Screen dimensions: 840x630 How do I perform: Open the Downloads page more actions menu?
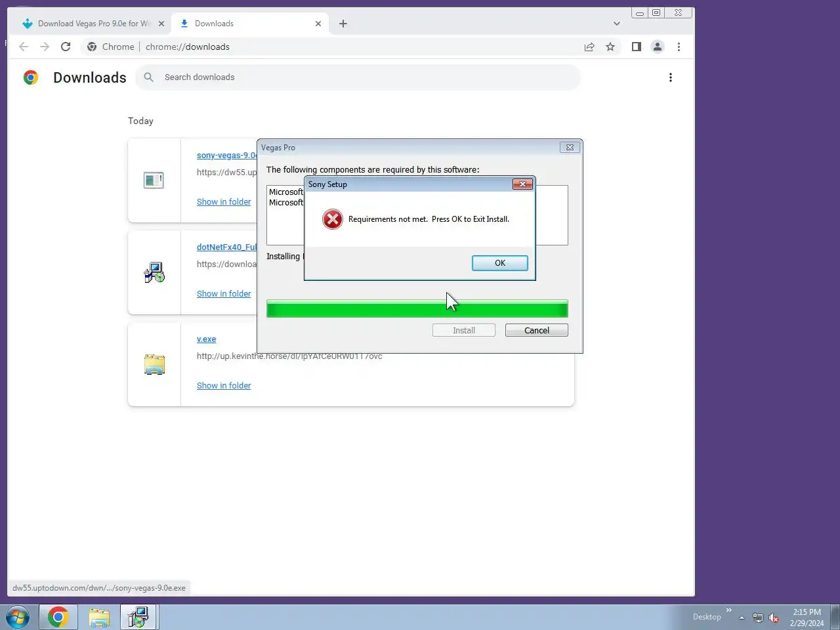pos(670,77)
